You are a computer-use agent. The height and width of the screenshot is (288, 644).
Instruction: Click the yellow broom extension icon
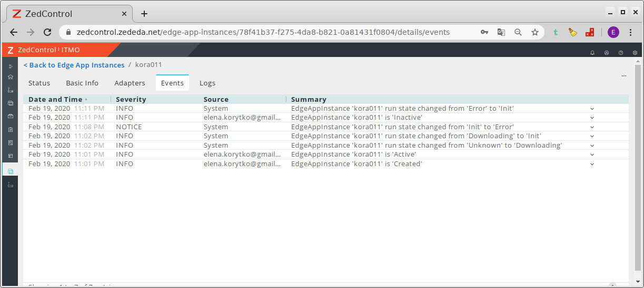coord(573,32)
